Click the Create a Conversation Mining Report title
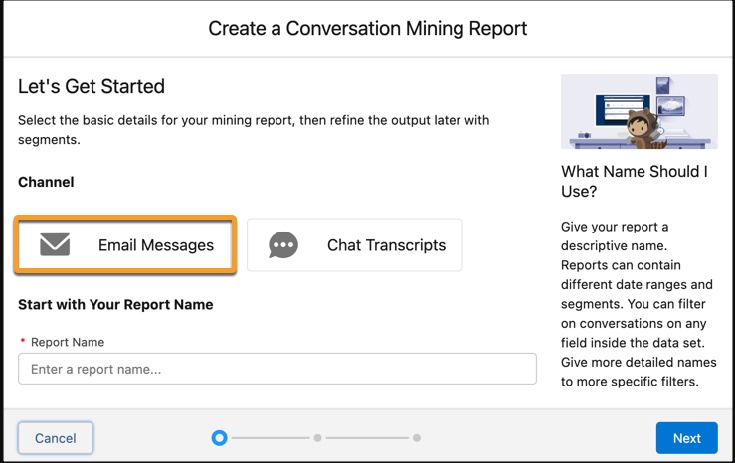Viewport: 735px width, 463px height. click(368, 29)
